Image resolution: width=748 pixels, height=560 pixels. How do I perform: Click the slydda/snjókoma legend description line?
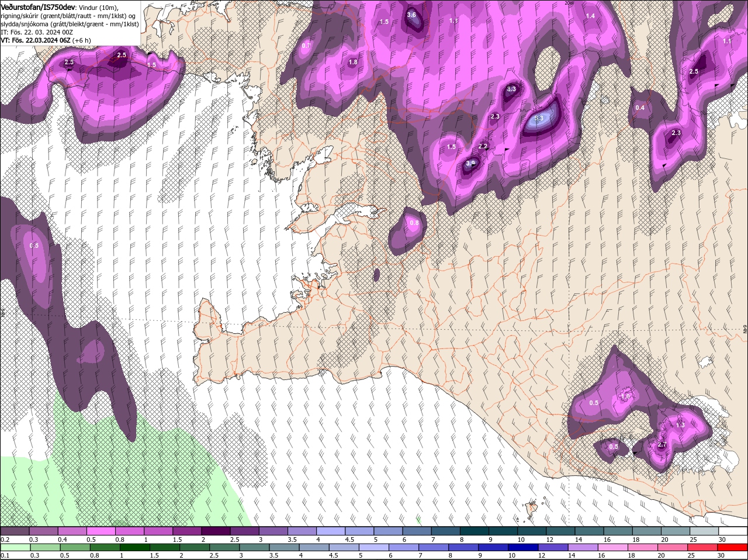70,24
